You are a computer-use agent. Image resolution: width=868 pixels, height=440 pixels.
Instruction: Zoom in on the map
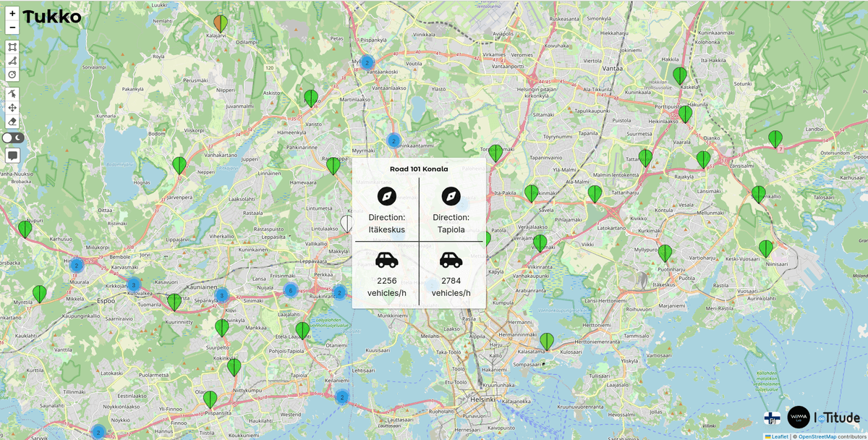[12, 13]
